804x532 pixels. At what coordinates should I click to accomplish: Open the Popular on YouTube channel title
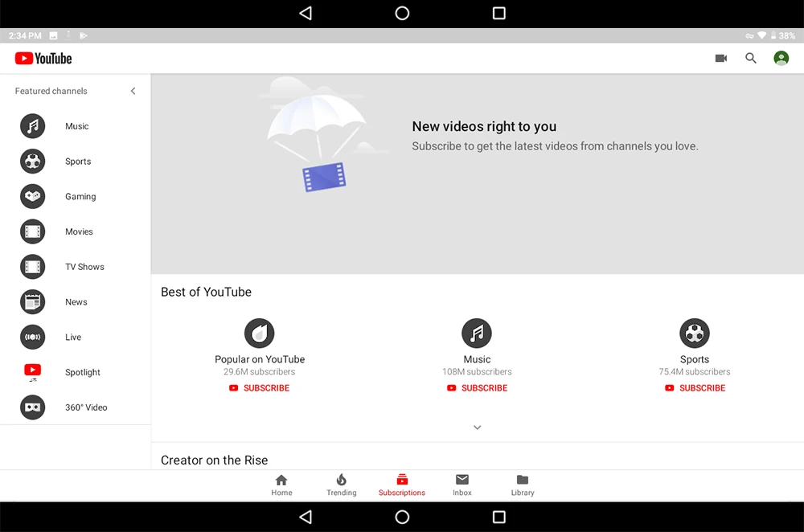[260, 359]
